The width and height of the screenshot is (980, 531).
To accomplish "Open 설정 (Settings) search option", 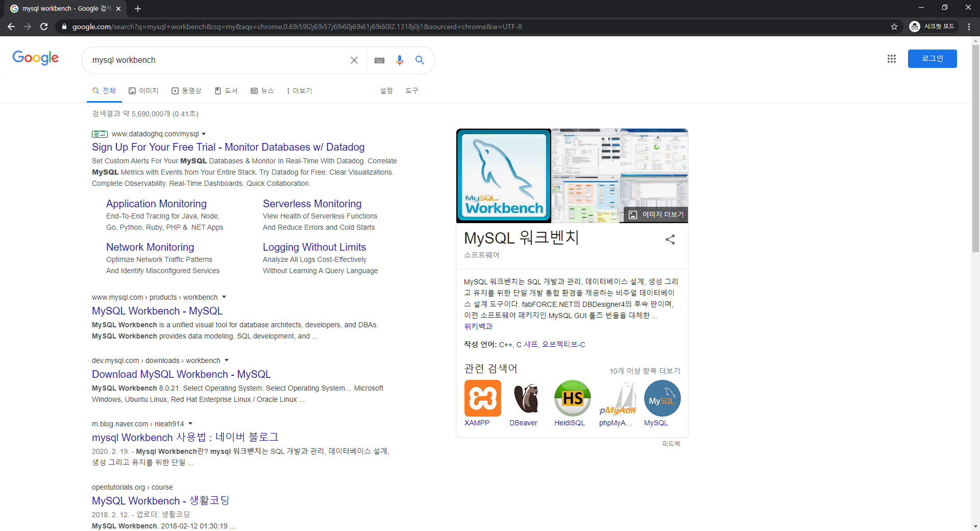I will coord(386,91).
